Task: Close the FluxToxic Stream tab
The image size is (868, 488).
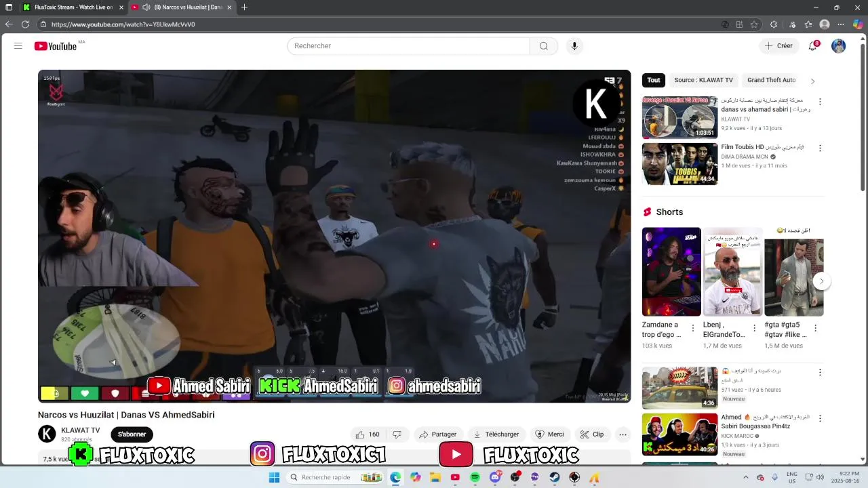Action: 121,7
